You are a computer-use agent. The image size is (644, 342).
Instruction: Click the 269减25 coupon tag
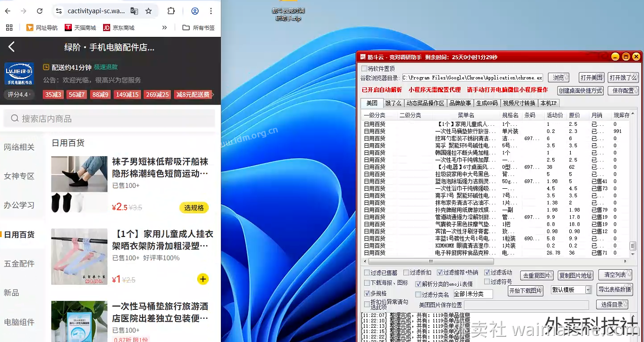(x=157, y=95)
